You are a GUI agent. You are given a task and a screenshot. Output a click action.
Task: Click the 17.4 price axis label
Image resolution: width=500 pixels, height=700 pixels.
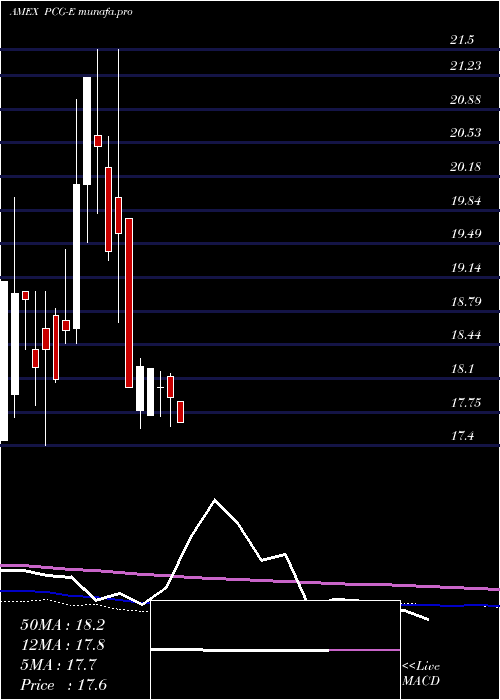pos(462,436)
